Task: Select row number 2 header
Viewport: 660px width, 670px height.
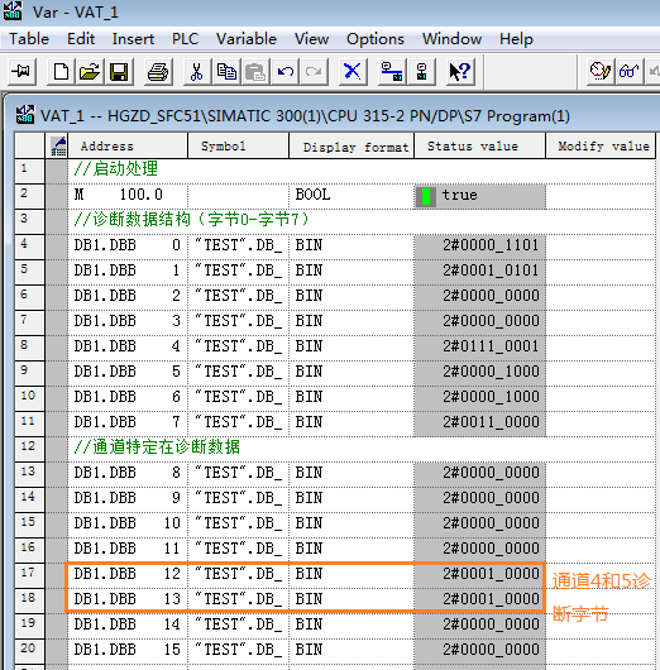Action: pyautogui.click(x=29, y=196)
